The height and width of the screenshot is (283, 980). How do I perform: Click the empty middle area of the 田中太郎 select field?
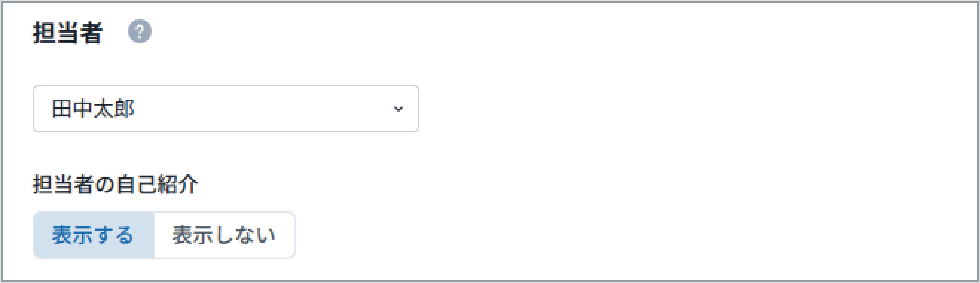[x=262, y=109]
